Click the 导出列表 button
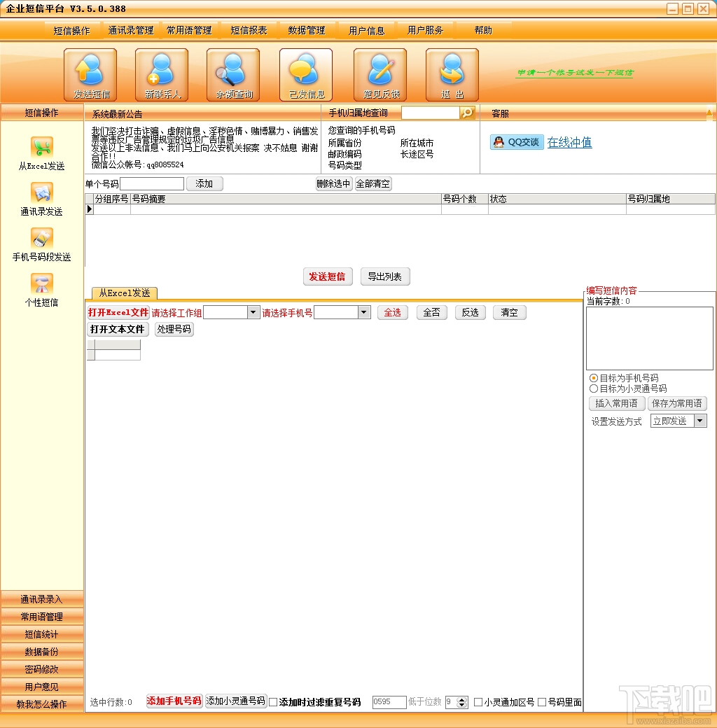717x728 pixels. tap(385, 276)
